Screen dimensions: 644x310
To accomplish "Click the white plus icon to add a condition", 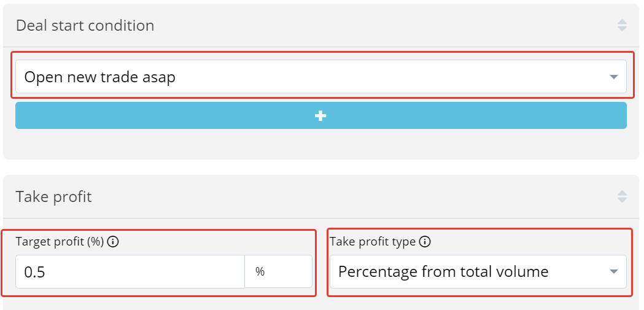I will pos(320,116).
